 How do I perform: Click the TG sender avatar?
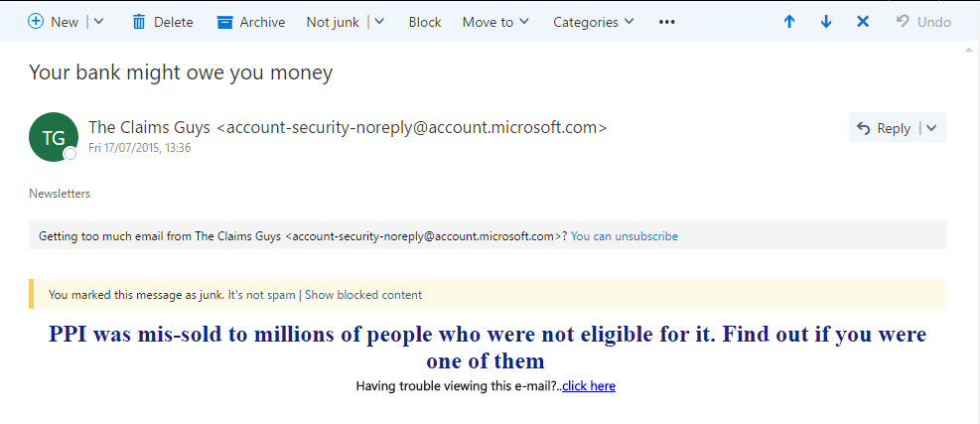coord(54,137)
